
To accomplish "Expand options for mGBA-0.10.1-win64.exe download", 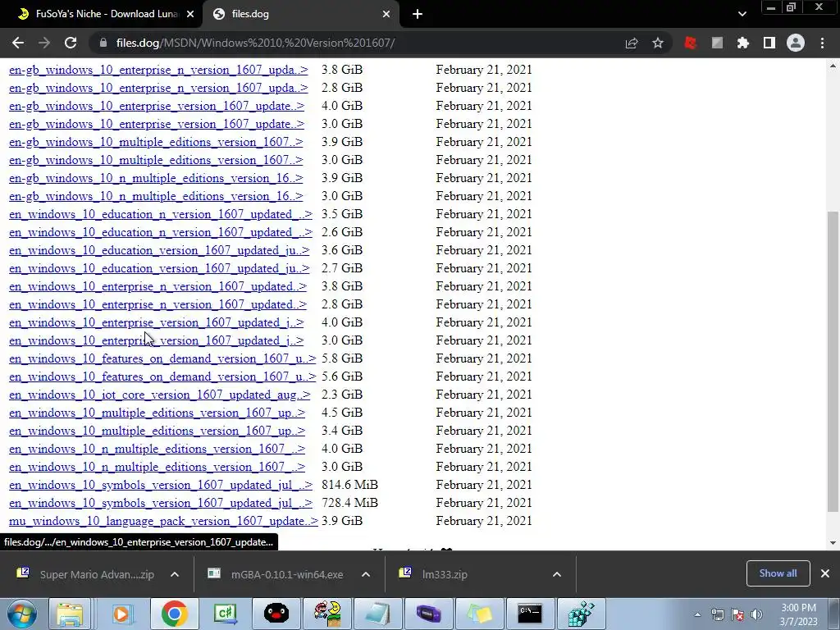I will click(x=366, y=574).
